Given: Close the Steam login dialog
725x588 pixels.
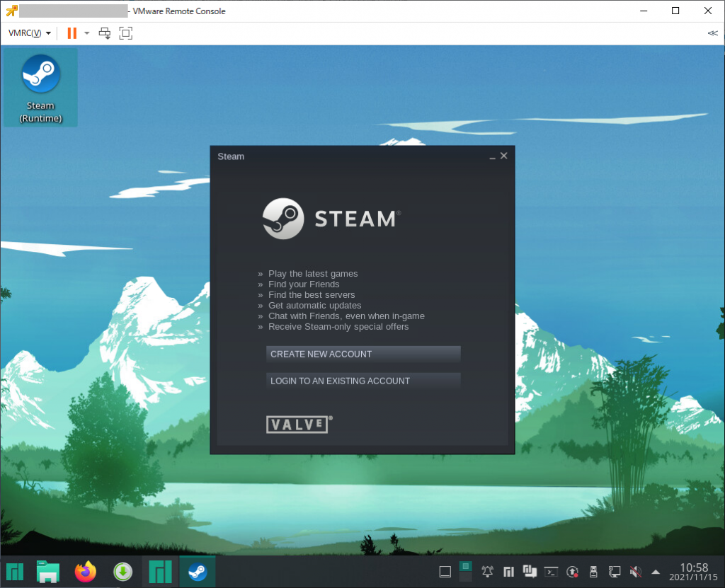Looking at the screenshot, I should 504,156.
